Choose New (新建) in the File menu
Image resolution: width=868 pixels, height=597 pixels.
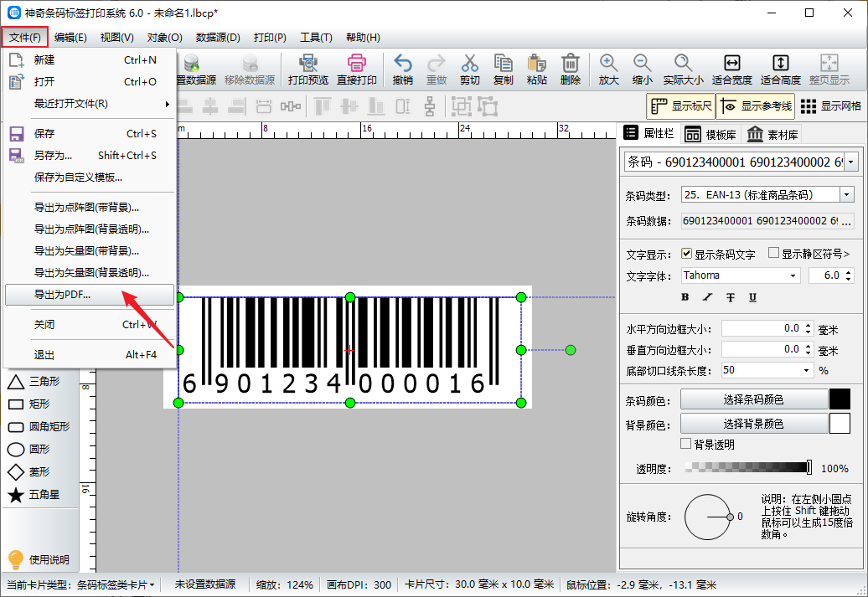(90, 59)
